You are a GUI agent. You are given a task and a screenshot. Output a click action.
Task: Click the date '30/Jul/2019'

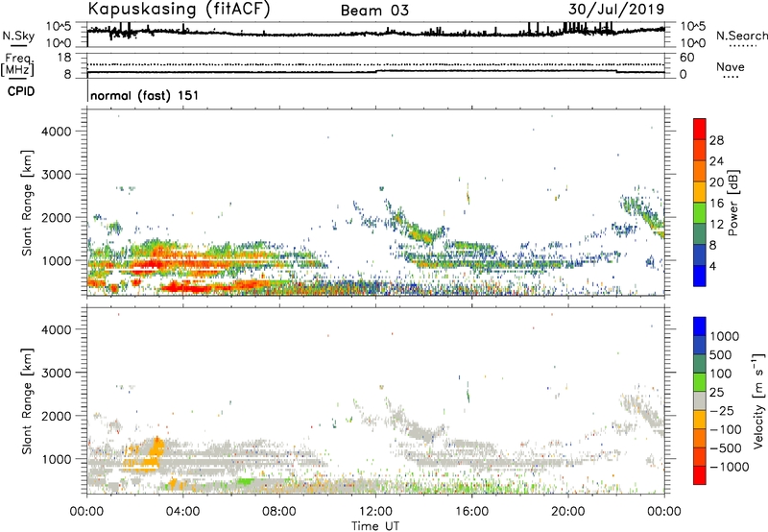point(616,9)
